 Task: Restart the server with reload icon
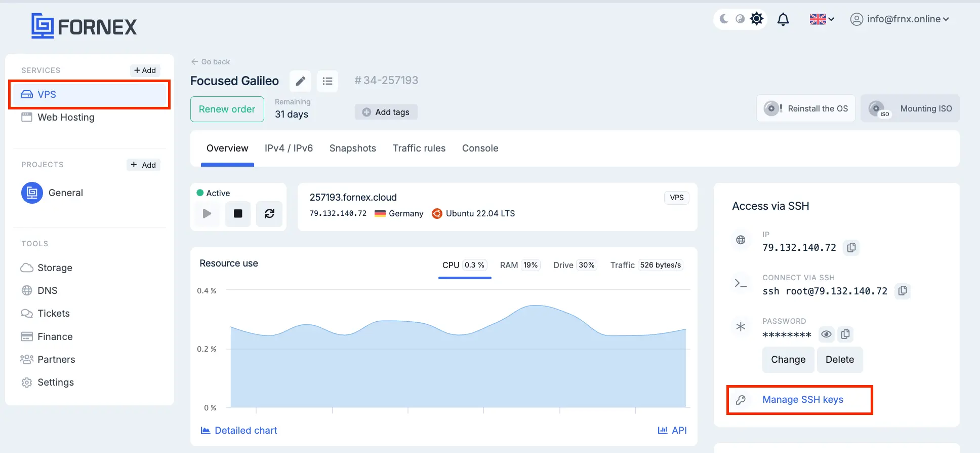(x=269, y=213)
